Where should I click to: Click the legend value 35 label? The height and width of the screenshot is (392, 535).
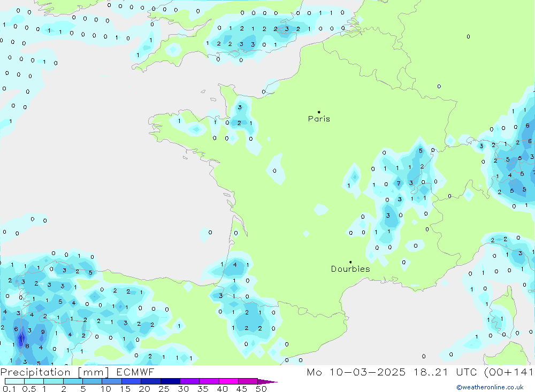tap(203, 389)
